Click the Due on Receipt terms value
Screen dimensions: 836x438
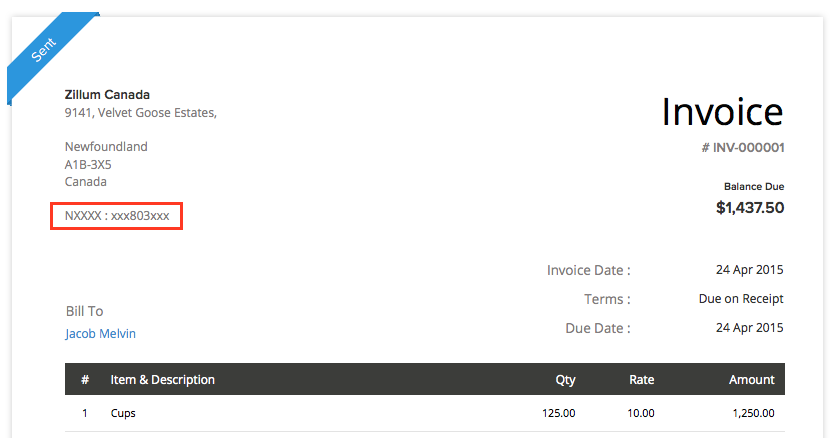click(x=741, y=299)
